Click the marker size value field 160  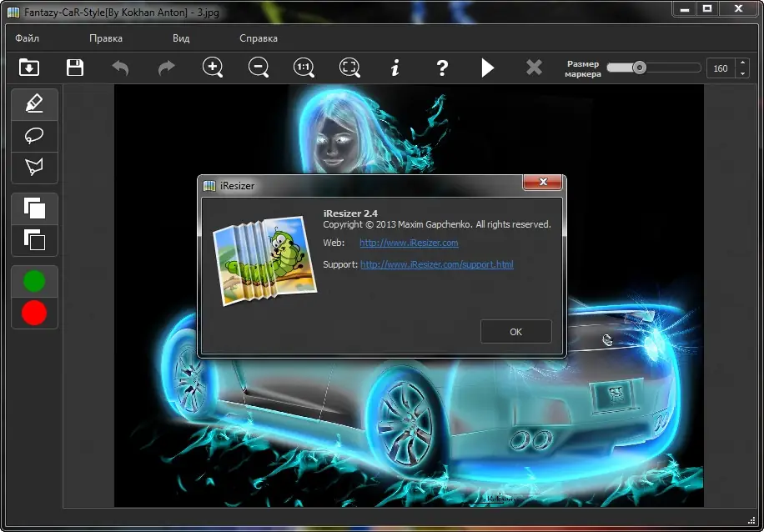coord(721,68)
